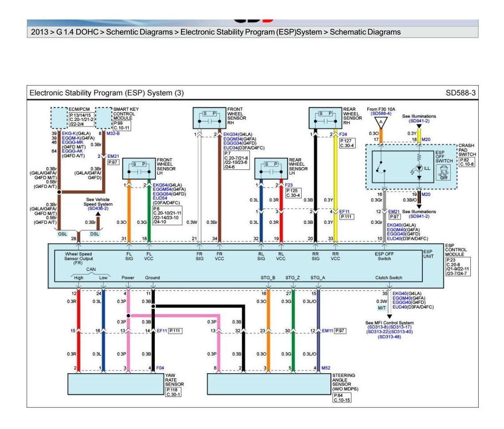Open the SD313-8 MFI control system link

[378, 327]
